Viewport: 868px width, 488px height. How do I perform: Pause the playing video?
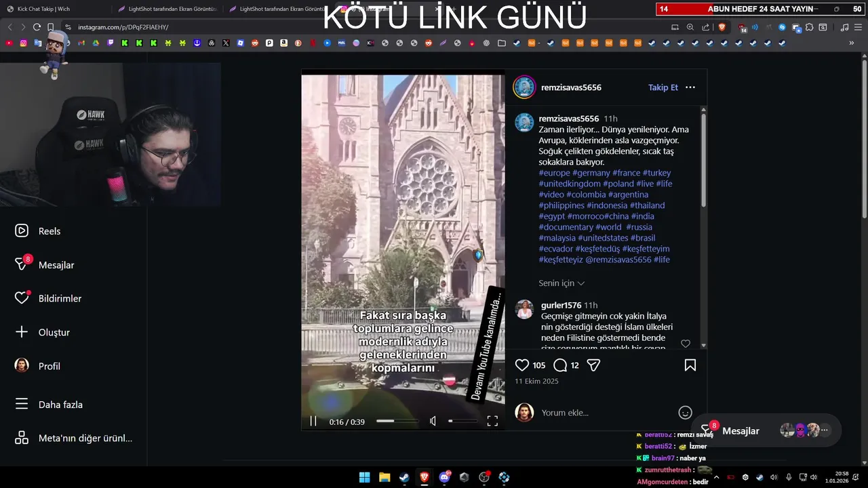[313, 421]
